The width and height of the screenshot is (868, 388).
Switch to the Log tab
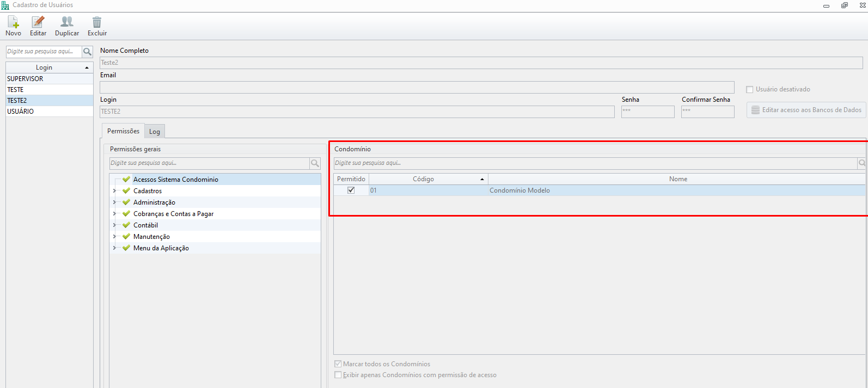tap(155, 132)
